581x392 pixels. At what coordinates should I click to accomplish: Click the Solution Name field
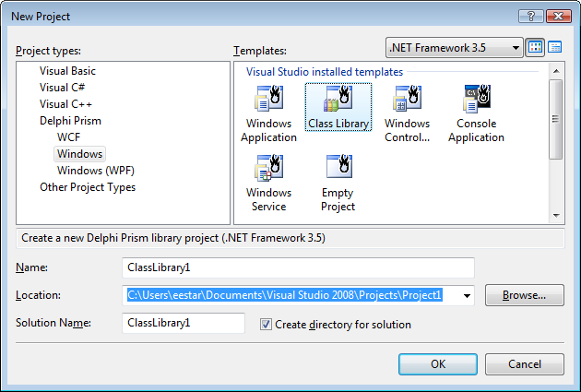(184, 323)
